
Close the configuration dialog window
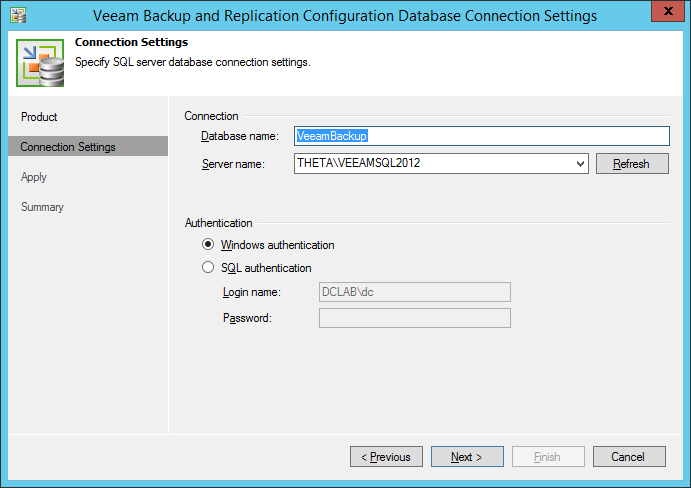click(668, 11)
